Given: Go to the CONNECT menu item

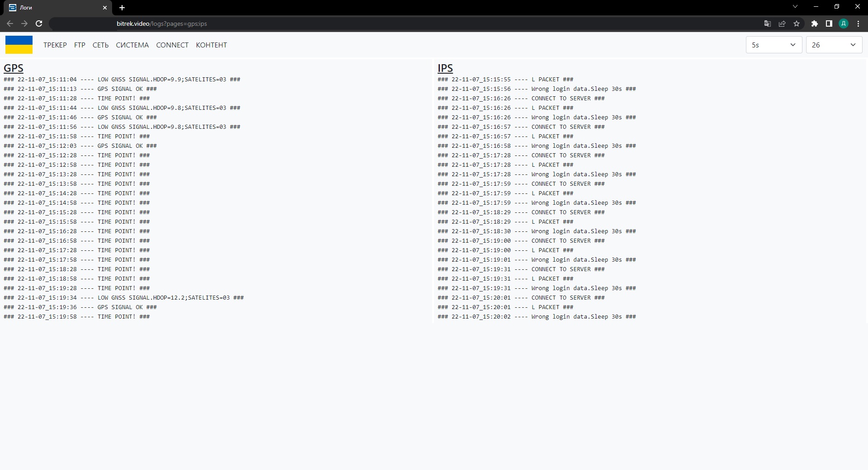Looking at the screenshot, I should point(172,45).
